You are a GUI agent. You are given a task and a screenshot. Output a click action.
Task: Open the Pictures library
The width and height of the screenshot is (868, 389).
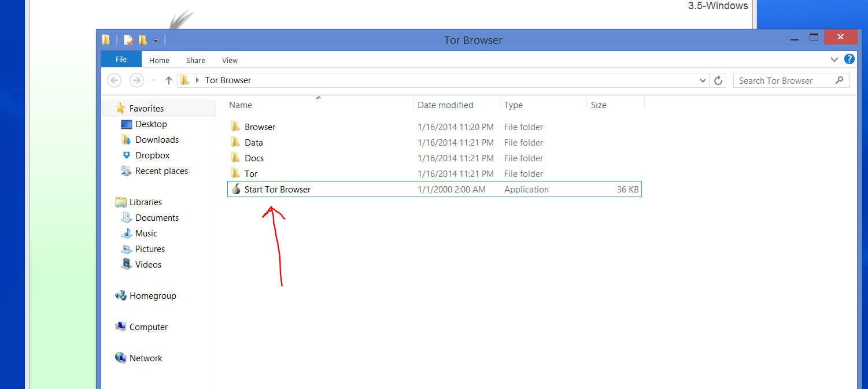click(150, 249)
